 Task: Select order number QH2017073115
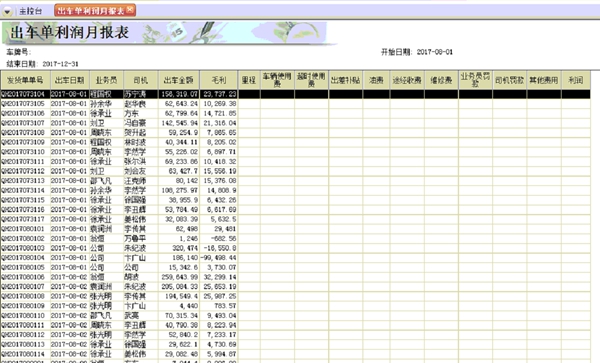click(x=23, y=200)
